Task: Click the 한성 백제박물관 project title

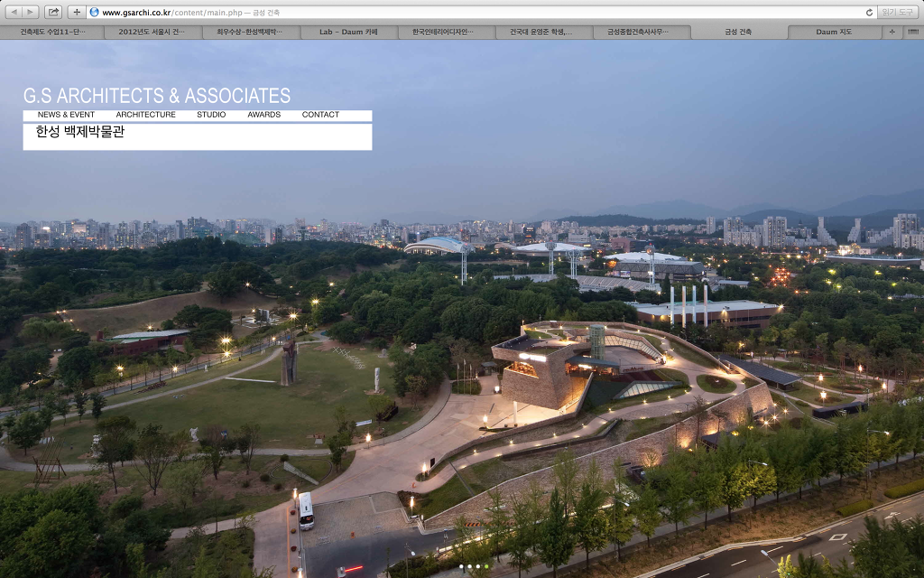Action: [x=80, y=132]
